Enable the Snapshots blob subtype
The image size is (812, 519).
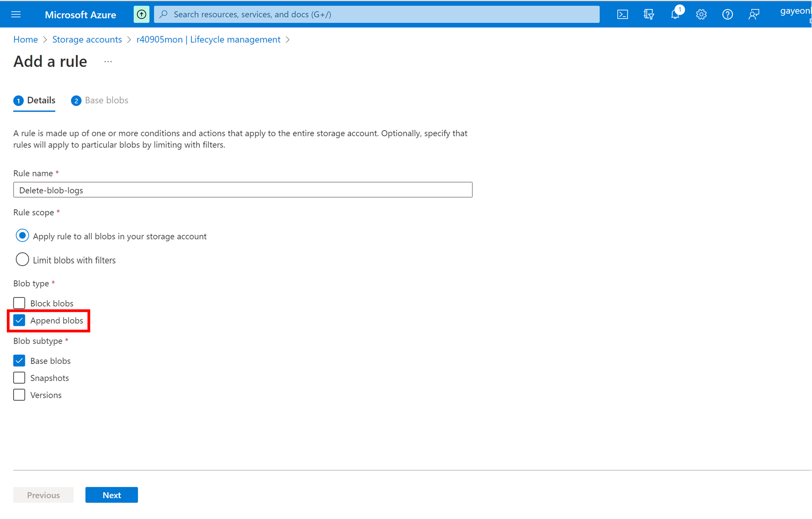click(19, 378)
